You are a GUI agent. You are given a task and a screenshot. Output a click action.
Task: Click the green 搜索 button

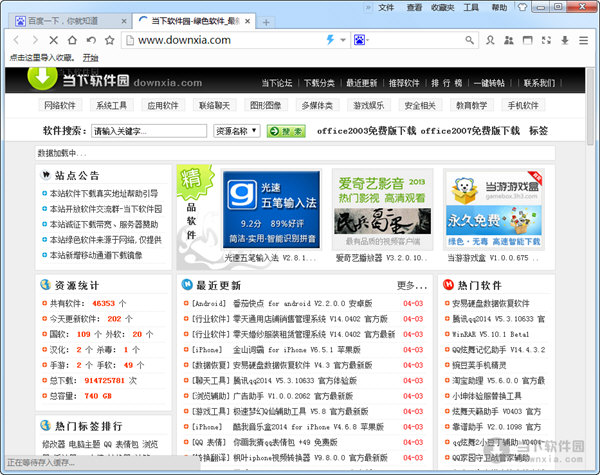286,131
